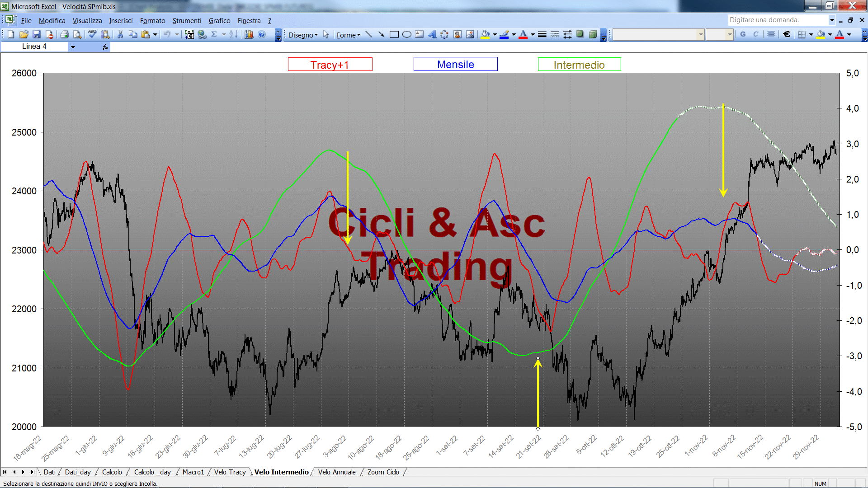Apply yellow drawing fill color swatch

(486, 34)
